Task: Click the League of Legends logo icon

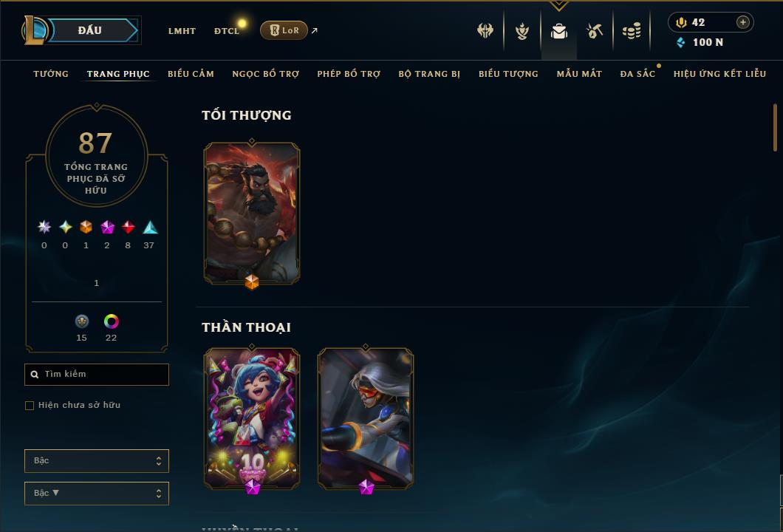Action: [34, 30]
